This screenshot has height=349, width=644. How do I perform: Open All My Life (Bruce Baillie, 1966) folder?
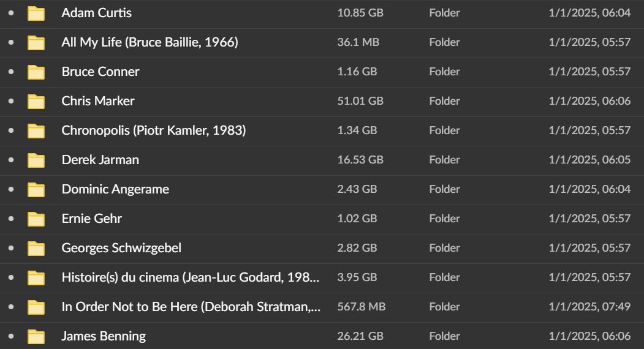pos(150,42)
